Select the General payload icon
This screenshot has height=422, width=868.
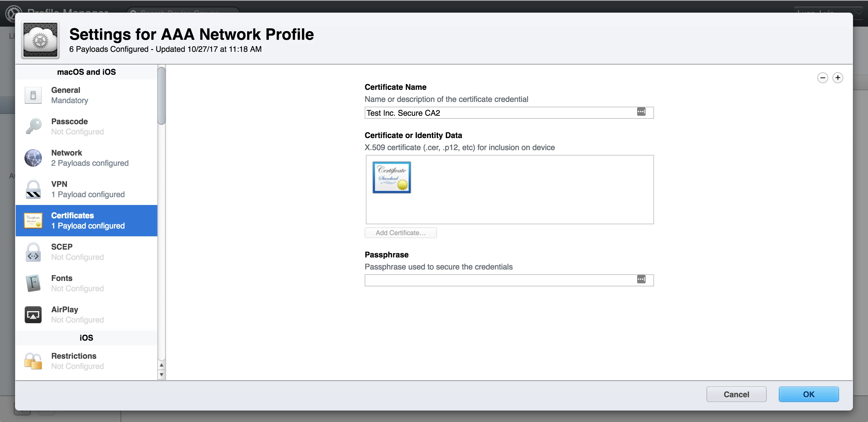(x=33, y=95)
